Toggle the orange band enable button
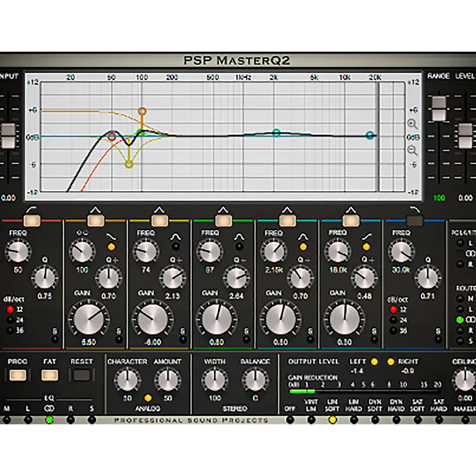This screenshot has height=476, width=476. pyautogui.click(x=96, y=221)
